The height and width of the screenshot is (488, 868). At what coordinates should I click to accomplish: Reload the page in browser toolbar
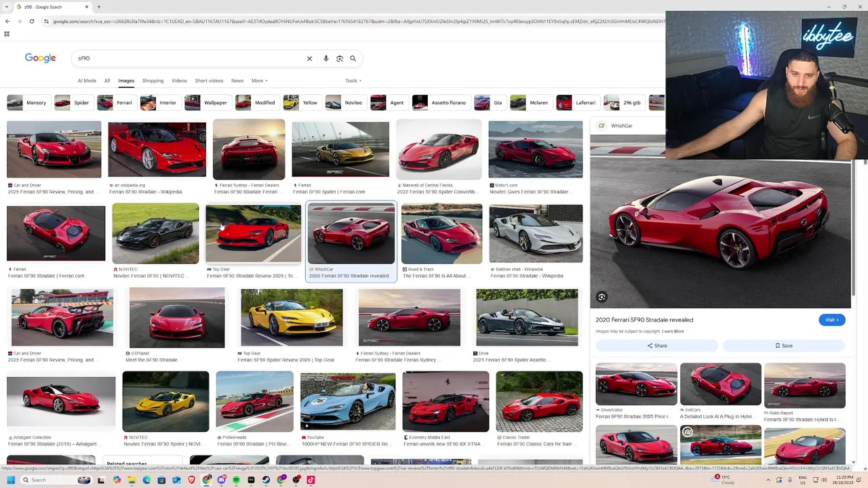click(x=32, y=21)
